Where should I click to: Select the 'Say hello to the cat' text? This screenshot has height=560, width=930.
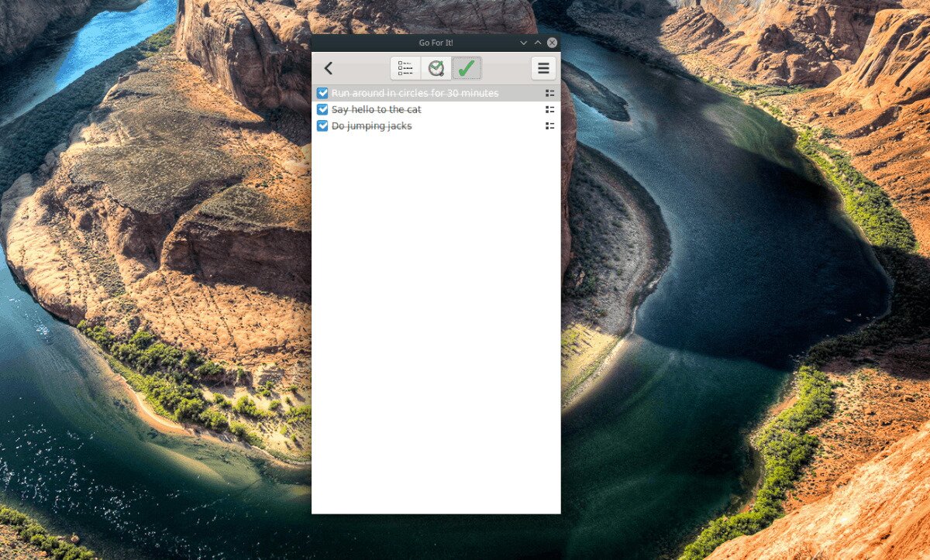pos(377,109)
